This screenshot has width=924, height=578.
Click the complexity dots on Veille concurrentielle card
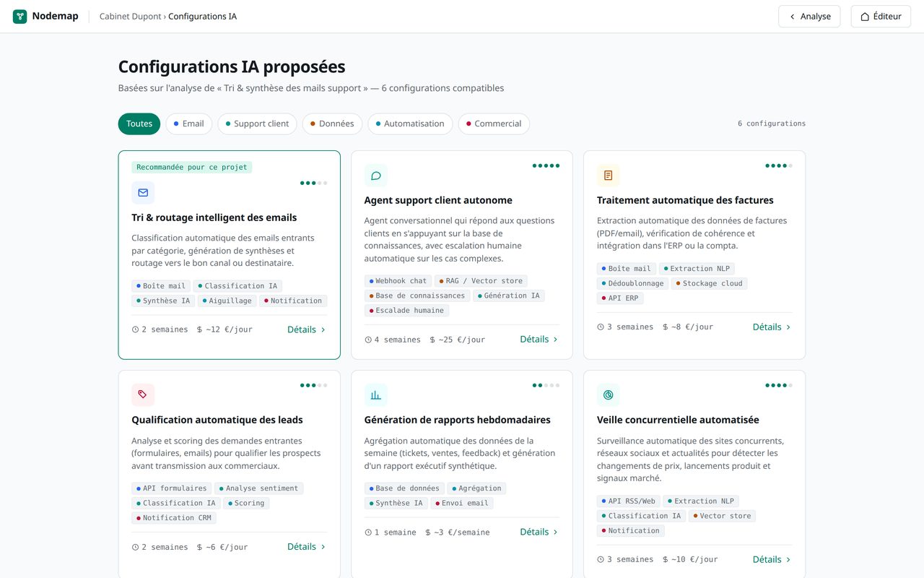tap(779, 385)
